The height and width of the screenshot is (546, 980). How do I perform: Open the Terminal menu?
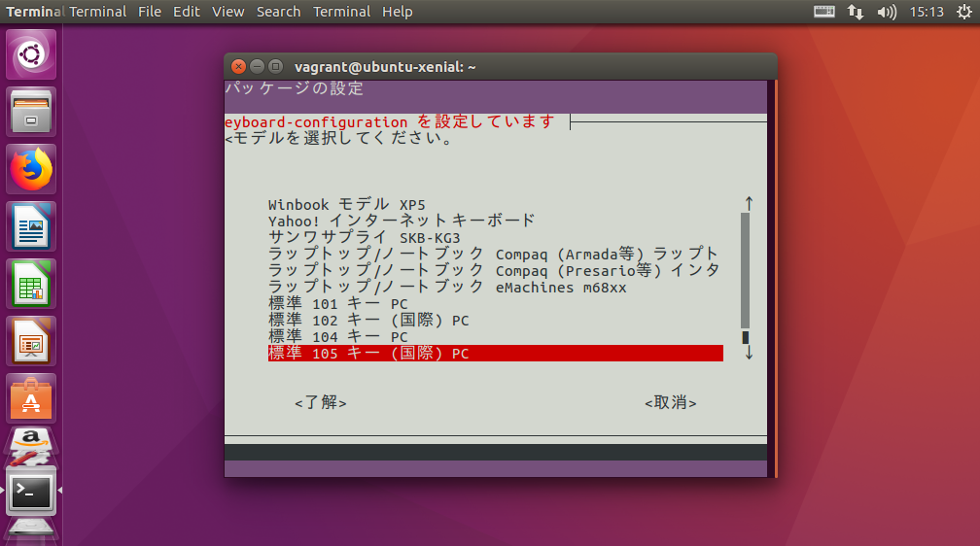(x=341, y=12)
